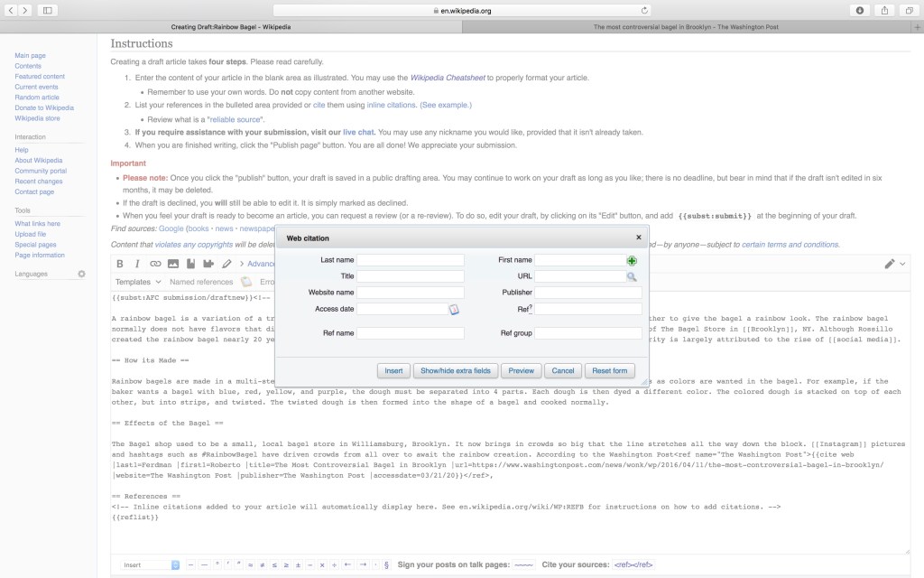Click the Last name input field

pyautogui.click(x=411, y=260)
